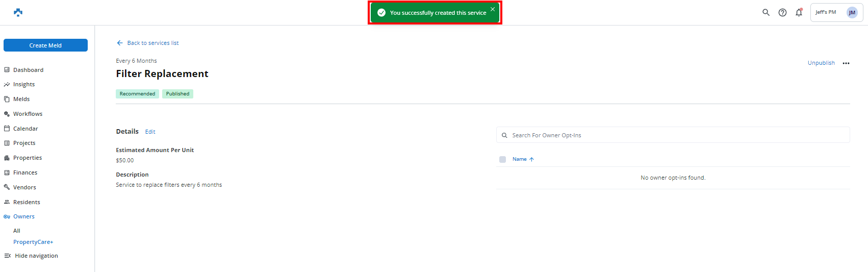The width and height of the screenshot is (868, 272).
Task: Open PropertyCare+ under Owners
Action: click(x=33, y=242)
